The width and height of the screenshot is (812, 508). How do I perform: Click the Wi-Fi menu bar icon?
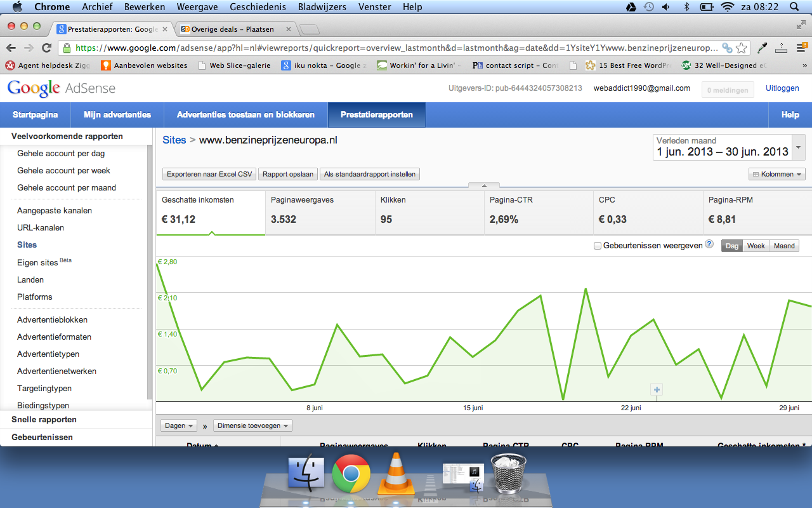tap(727, 7)
